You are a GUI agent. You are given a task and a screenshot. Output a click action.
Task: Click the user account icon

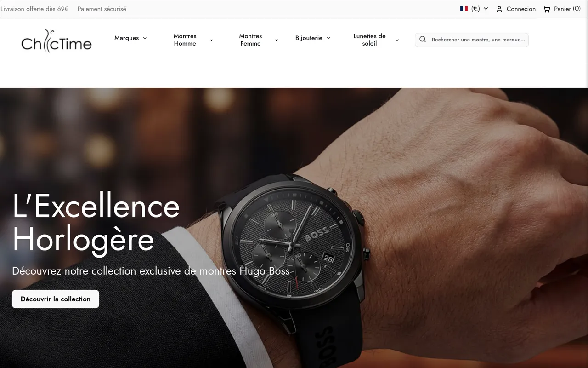[x=499, y=9]
